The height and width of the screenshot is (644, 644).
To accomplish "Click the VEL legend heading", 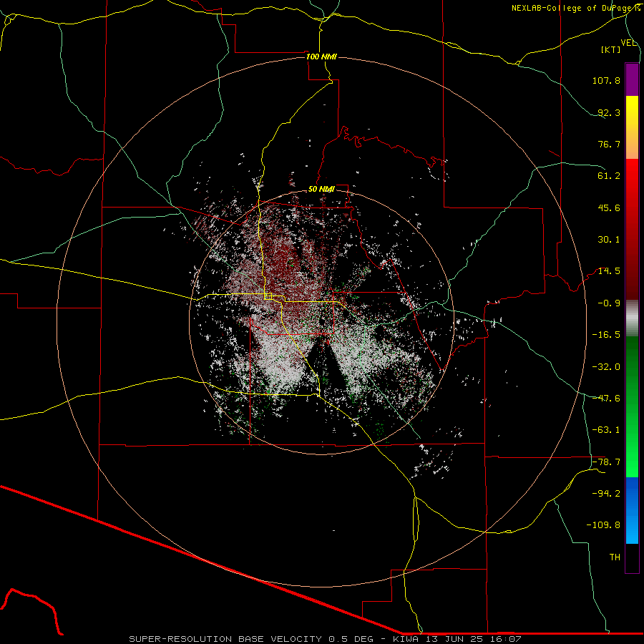I will pos(628,43).
